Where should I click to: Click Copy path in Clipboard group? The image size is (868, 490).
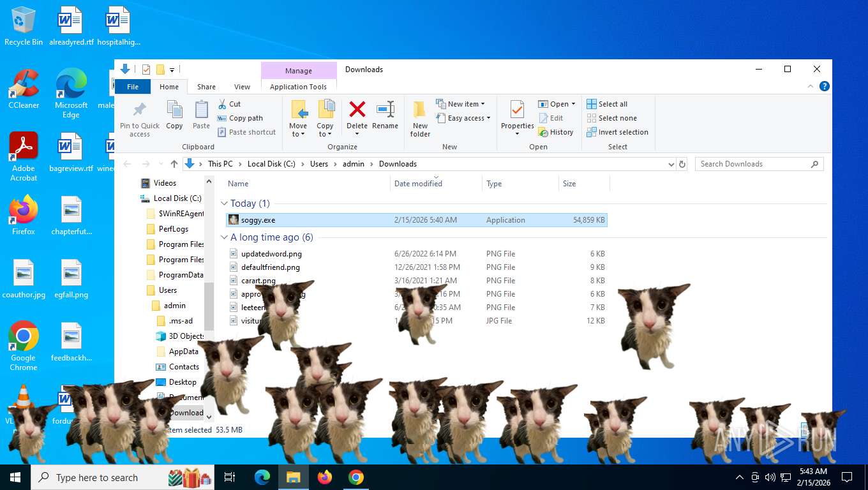coord(240,118)
